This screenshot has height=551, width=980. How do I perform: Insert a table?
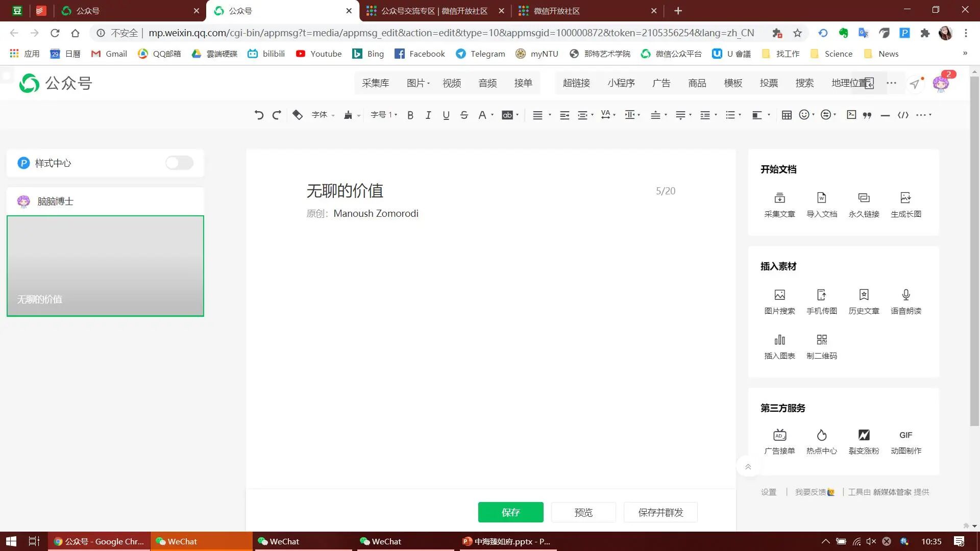787,115
